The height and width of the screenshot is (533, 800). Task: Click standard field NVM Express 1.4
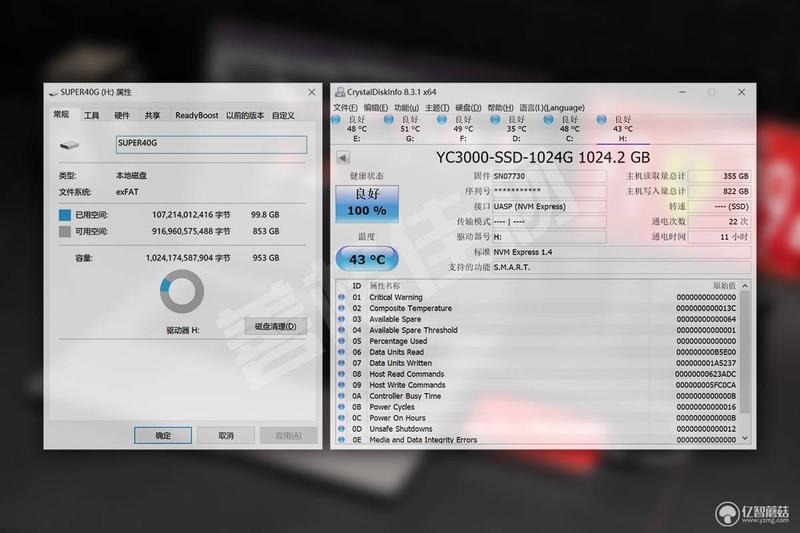click(621, 252)
